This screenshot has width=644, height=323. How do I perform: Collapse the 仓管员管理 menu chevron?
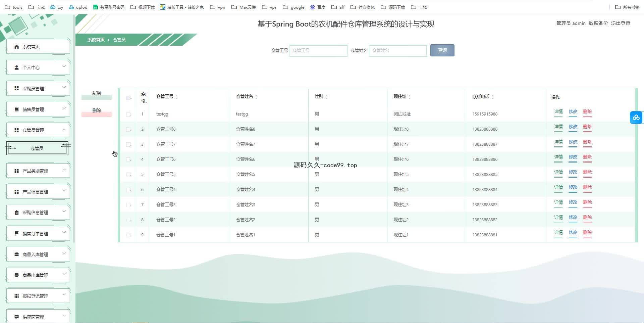(64, 129)
